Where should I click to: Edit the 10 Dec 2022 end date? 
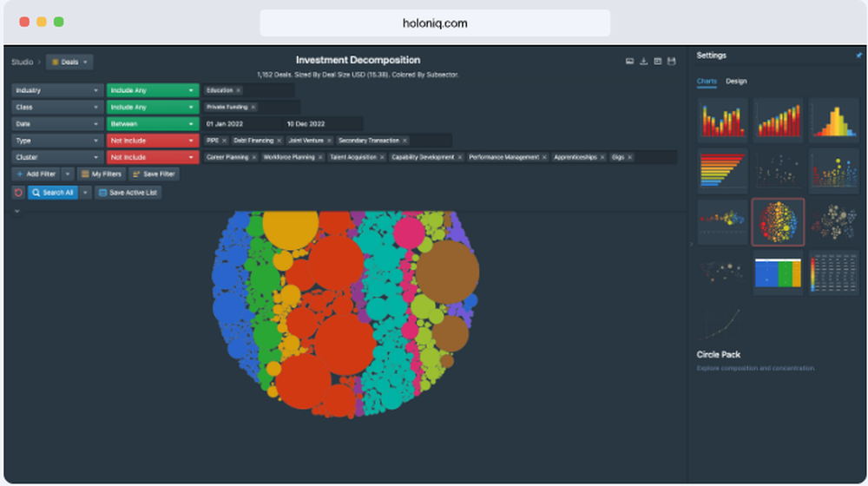[323, 124]
